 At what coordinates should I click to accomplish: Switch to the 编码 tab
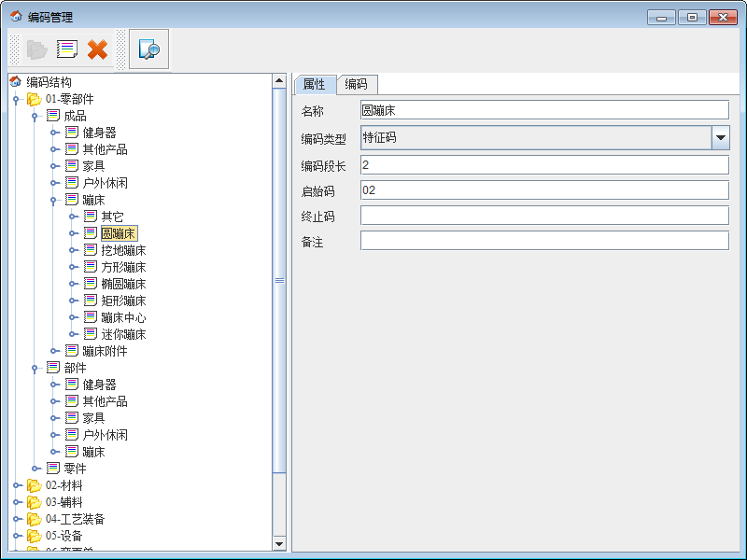coord(356,84)
